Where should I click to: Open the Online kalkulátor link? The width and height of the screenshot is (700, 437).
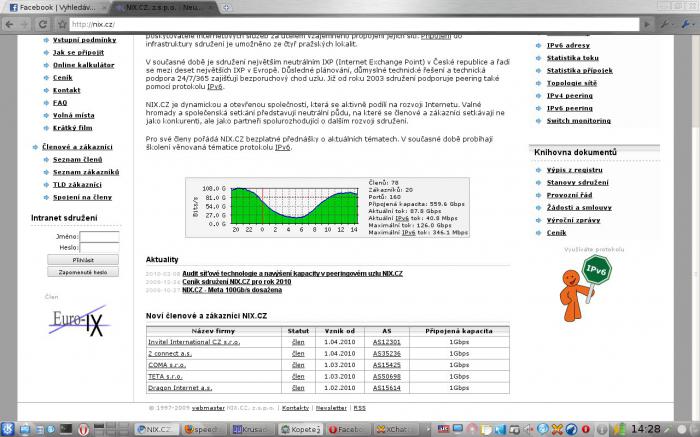(x=83, y=65)
